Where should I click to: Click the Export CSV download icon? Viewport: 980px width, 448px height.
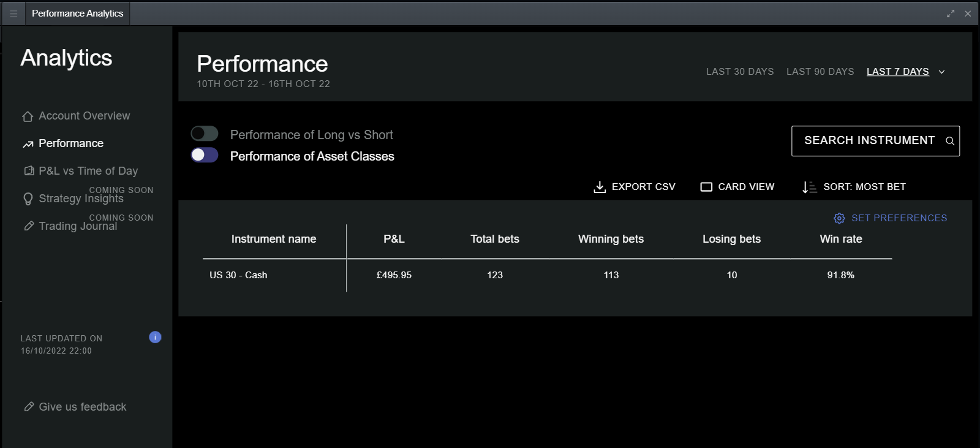600,187
